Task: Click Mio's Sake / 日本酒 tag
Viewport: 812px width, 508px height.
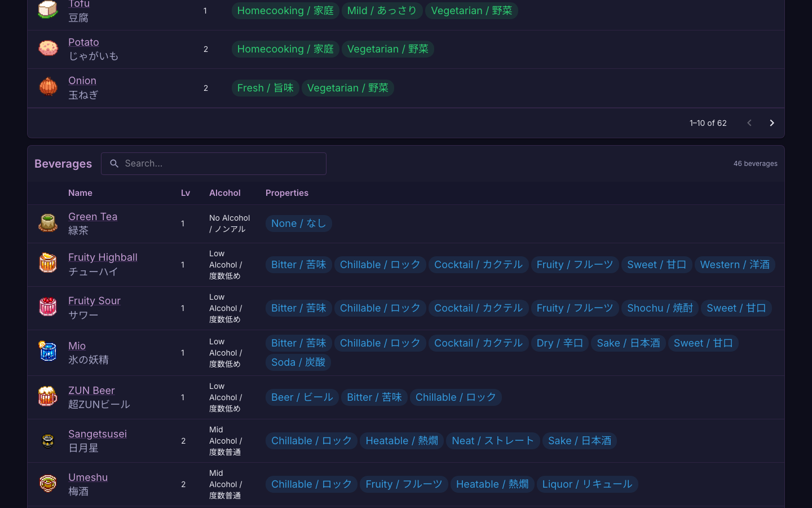Action: coord(628,343)
